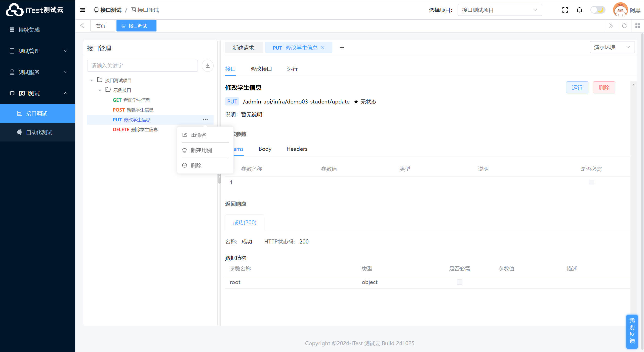The height and width of the screenshot is (352, 644).
Task: Check the 是否必需 checkbox in params row 1
Action: tap(591, 182)
